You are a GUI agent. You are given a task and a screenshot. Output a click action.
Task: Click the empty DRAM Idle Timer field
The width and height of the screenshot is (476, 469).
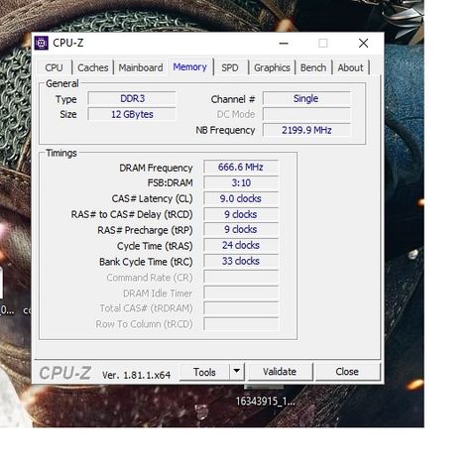coord(241,293)
